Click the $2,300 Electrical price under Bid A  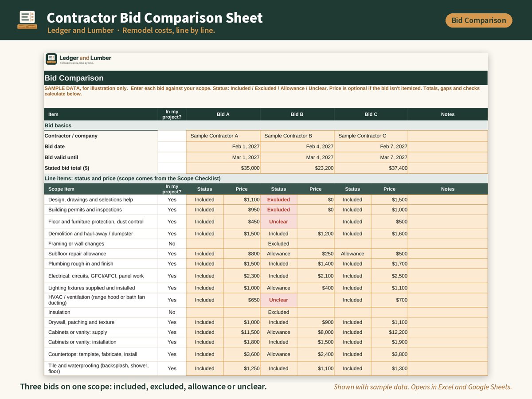coord(242,276)
